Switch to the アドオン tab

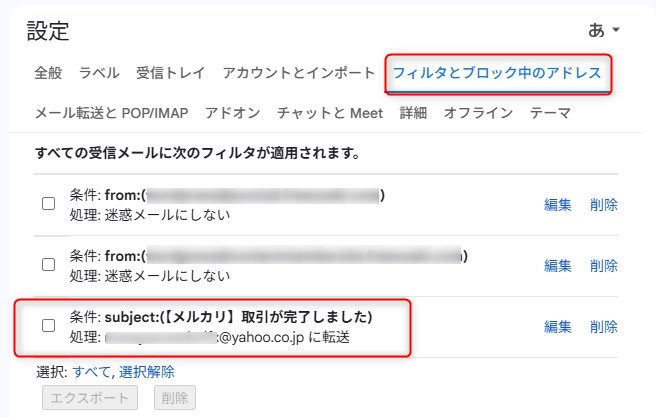point(233,113)
